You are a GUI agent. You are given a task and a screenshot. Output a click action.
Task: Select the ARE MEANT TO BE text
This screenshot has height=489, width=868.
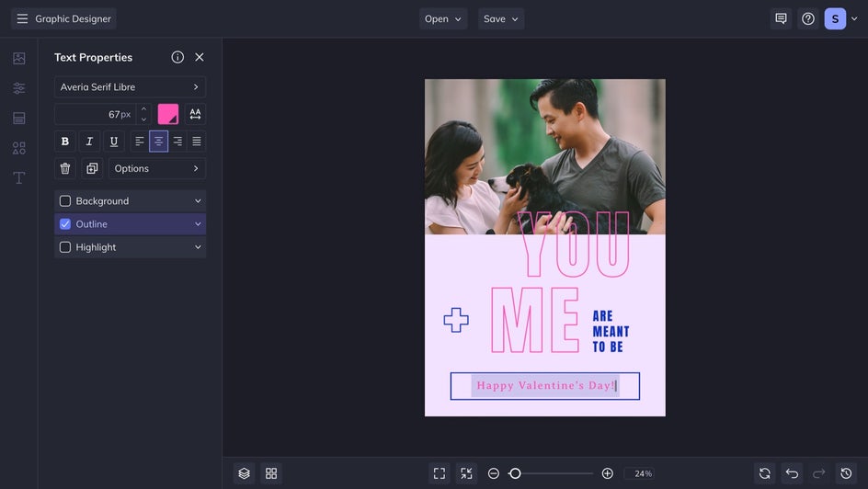click(x=611, y=331)
